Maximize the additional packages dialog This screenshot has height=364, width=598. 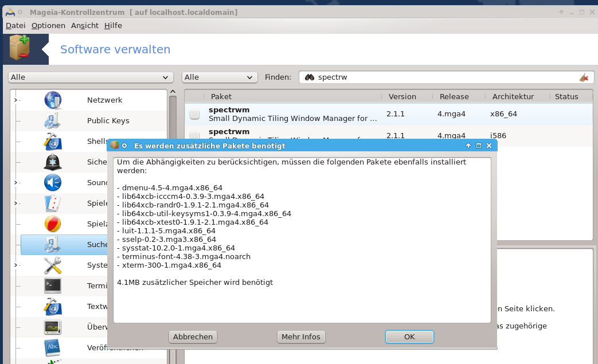479,146
